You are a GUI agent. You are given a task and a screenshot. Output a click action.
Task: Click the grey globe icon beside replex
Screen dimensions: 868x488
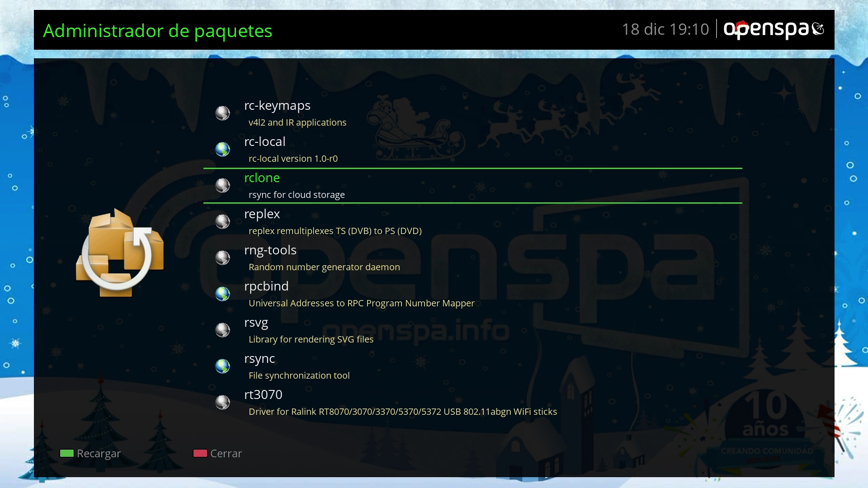[222, 221]
